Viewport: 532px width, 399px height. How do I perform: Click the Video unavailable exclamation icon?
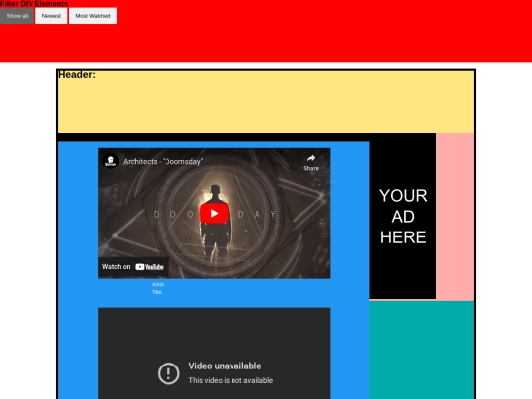pyautogui.click(x=168, y=373)
